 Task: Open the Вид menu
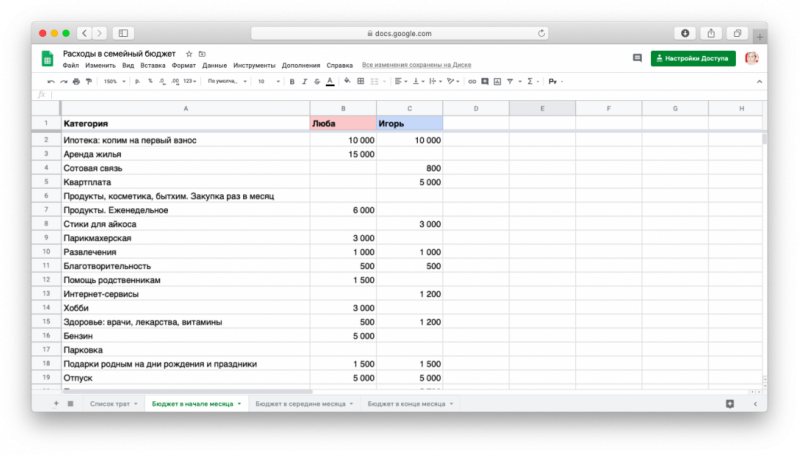point(128,65)
